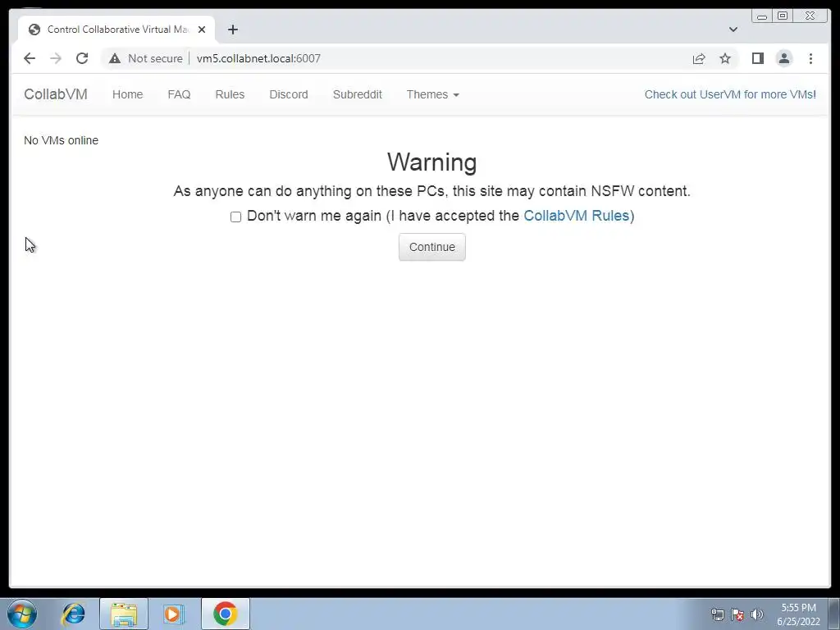The width and height of the screenshot is (840, 630).
Task: Open the taskbar clock showing 5:55 PM
Action: coord(798,614)
